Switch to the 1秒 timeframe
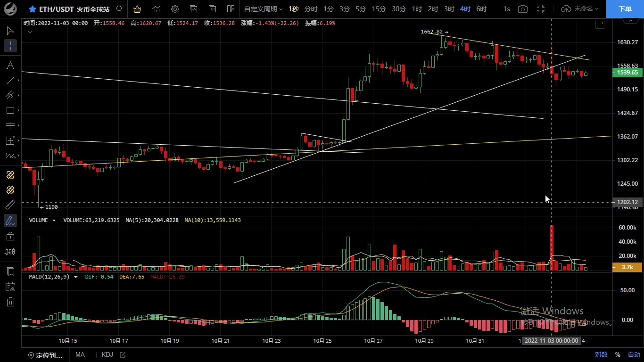Image resolution: width=644 pixels, height=362 pixels. coord(294,9)
